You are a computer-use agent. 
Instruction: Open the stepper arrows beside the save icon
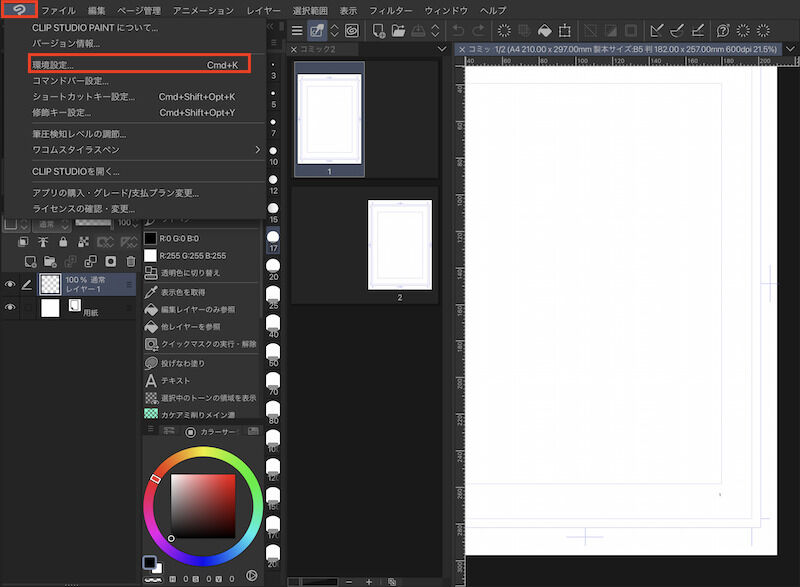[x=435, y=31]
